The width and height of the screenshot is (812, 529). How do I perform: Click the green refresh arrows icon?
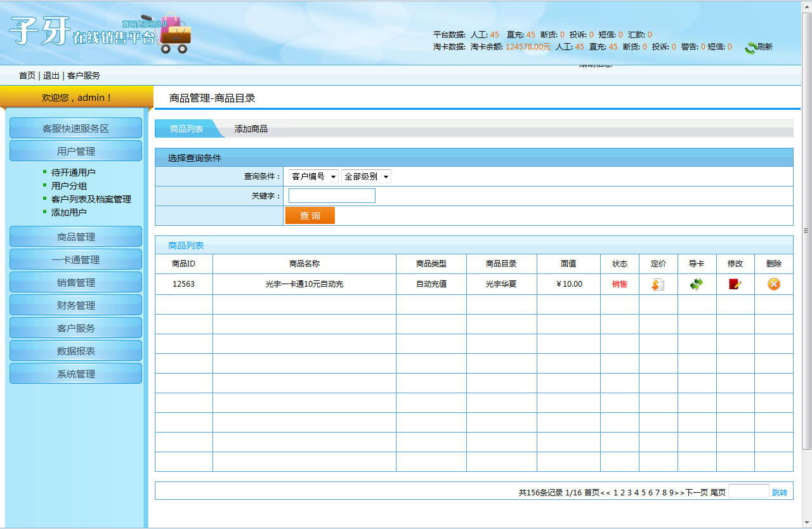coord(751,48)
